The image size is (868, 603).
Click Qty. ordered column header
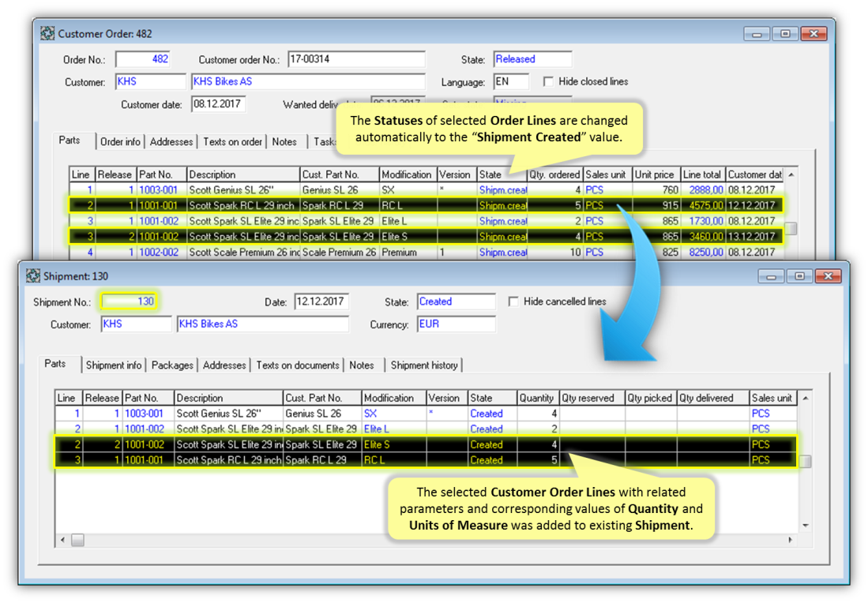point(554,174)
